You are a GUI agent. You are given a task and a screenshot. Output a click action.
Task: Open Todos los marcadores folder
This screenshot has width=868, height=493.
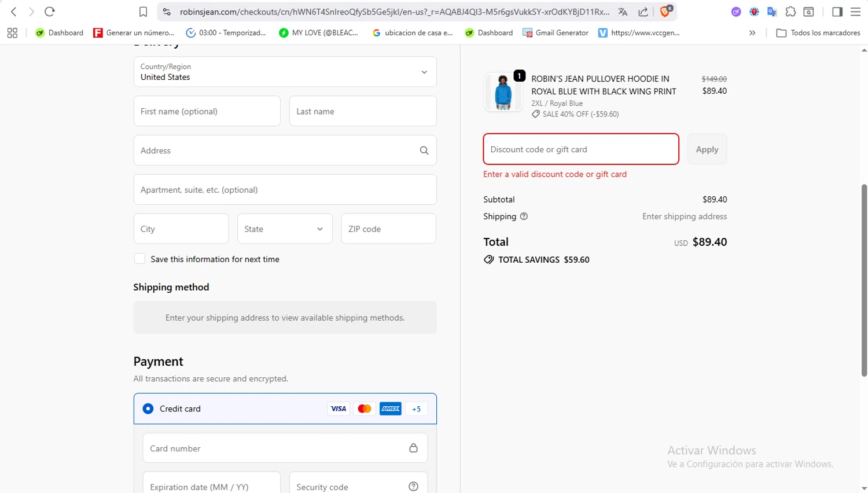click(x=818, y=33)
